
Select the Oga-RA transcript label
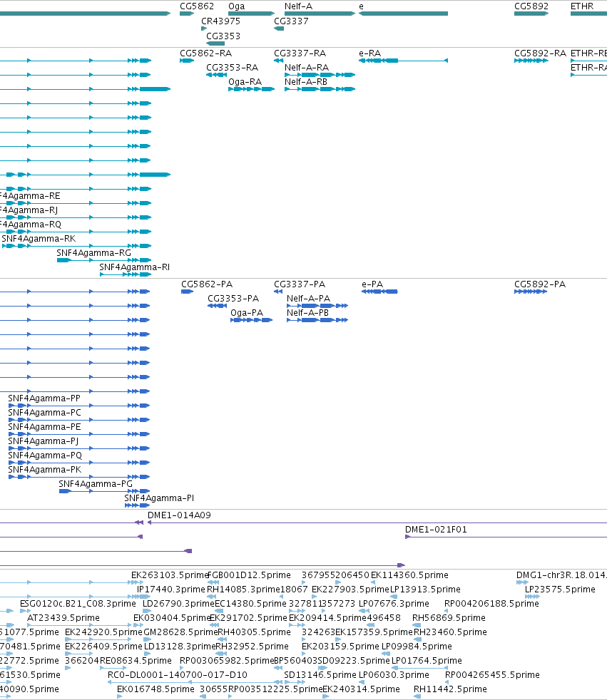point(245,82)
